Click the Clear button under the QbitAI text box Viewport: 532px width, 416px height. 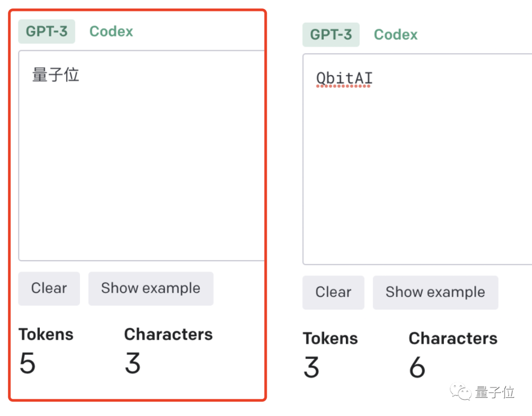pos(333,292)
